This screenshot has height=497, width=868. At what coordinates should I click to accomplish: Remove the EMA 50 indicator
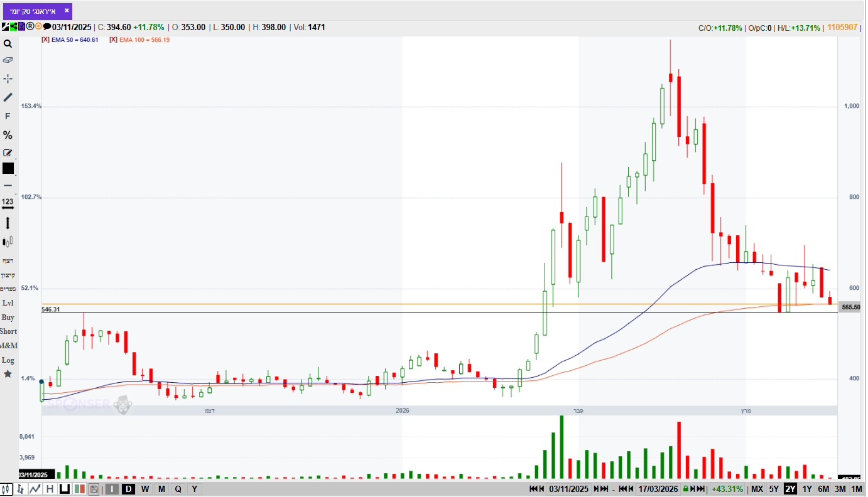pos(46,40)
